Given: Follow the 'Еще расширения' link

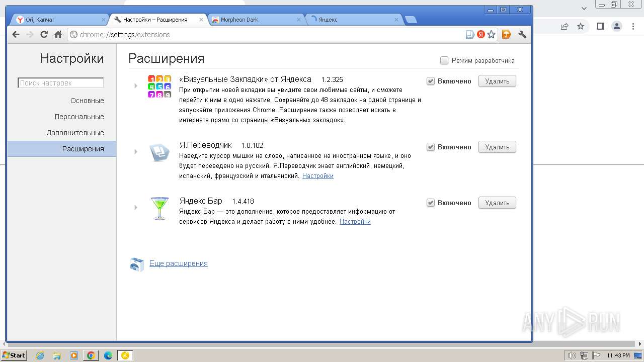Looking at the screenshot, I should coord(179,263).
